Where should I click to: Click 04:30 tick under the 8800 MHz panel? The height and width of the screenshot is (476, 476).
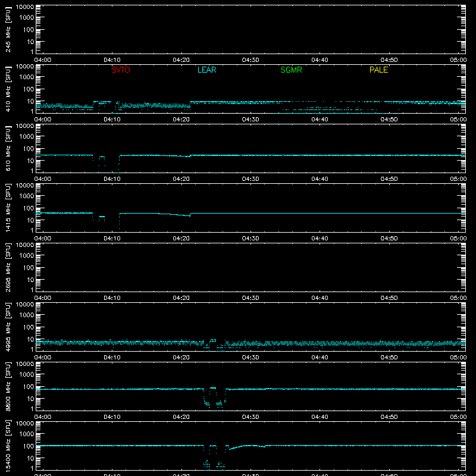(250, 417)
